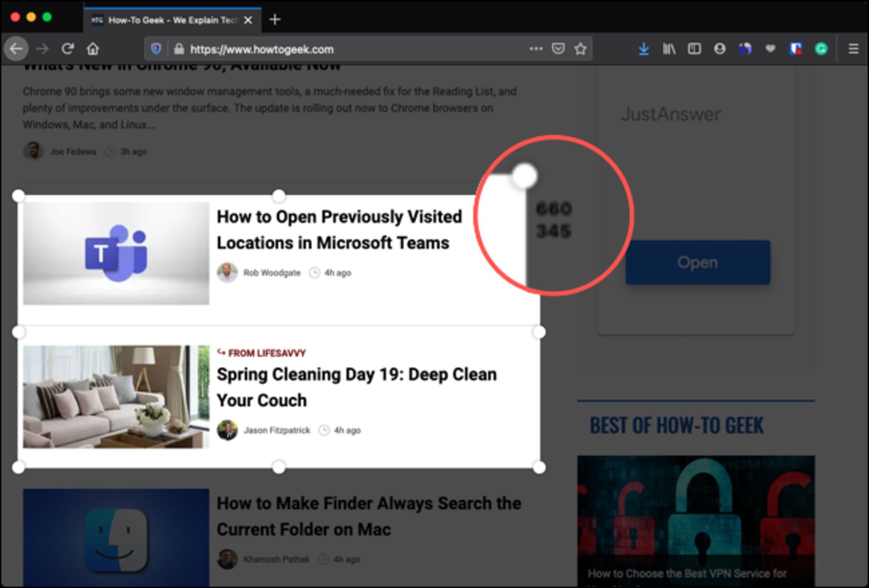Save page to Pocket

(559, 49)
